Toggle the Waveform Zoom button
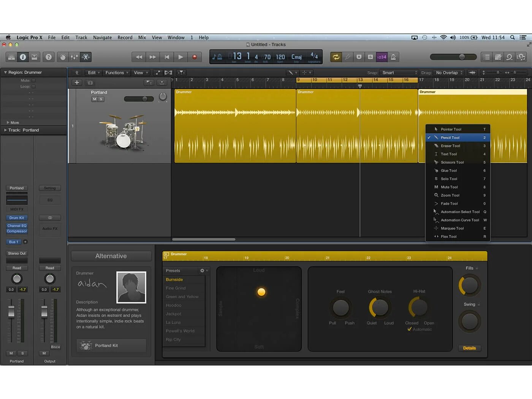532x399 pixels. coord(472,73)
